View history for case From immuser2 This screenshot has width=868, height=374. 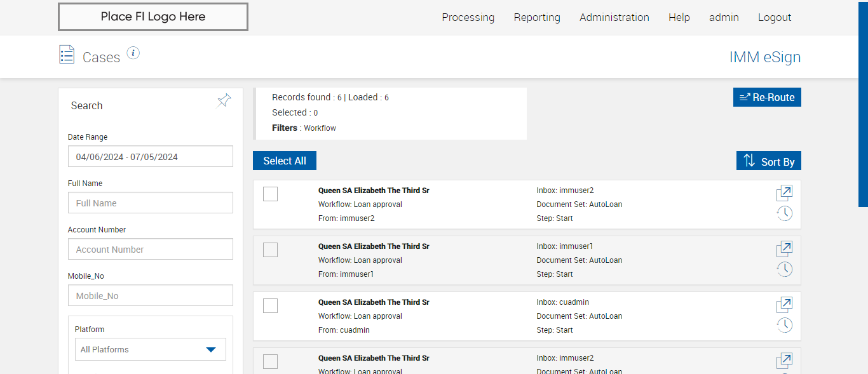click(785, 213)
